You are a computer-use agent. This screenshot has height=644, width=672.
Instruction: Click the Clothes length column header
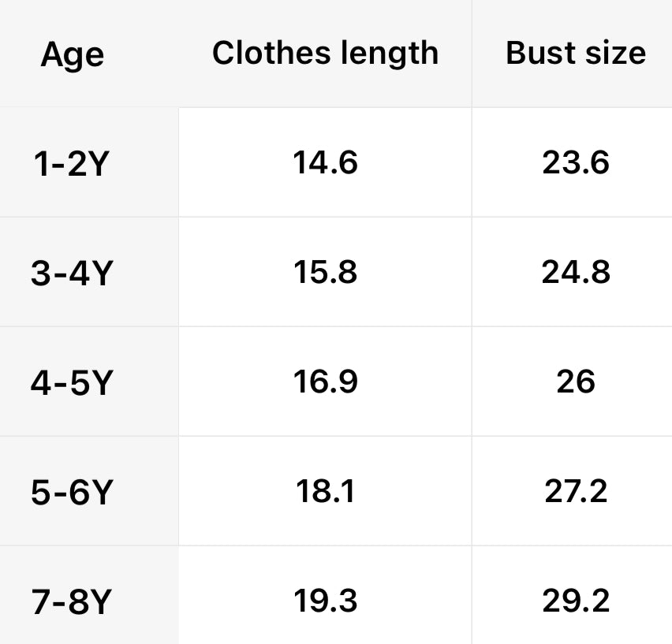325,53
